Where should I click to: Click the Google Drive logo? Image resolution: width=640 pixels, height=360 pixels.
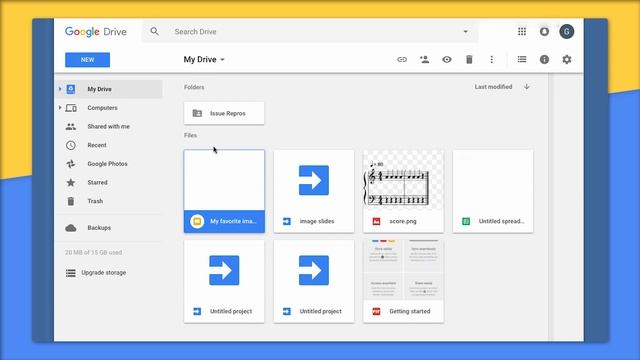tap(96, 31)
